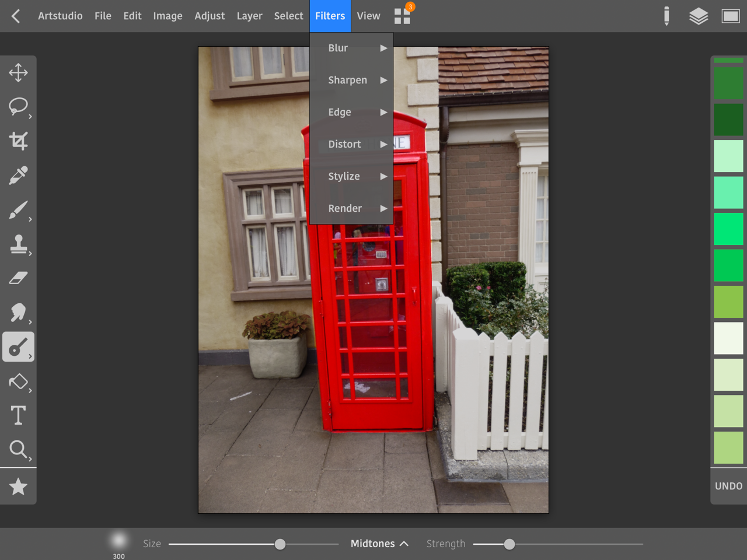Click the Favorites star icon

18,487
